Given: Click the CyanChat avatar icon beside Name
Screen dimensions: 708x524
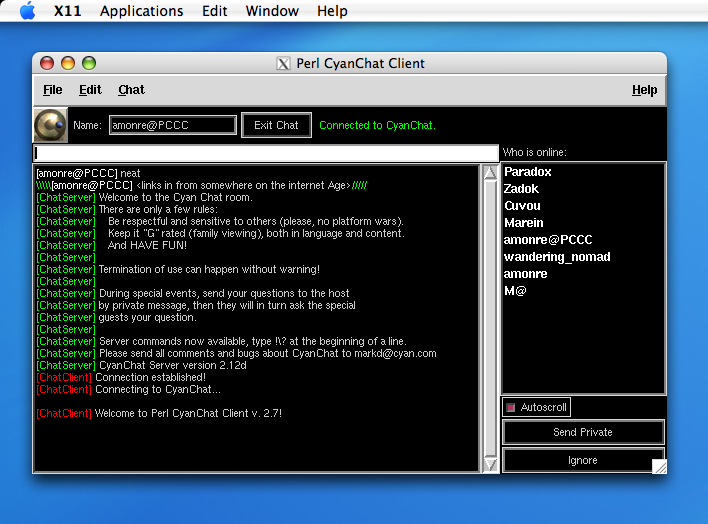Looking at the screenshot, I should [x=51, y=125].
